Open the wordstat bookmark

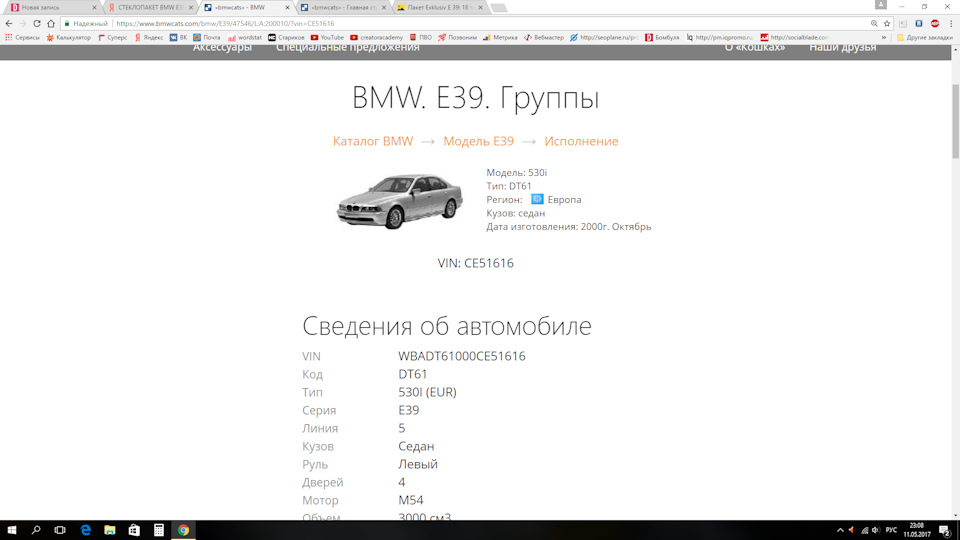coord(245,37)
